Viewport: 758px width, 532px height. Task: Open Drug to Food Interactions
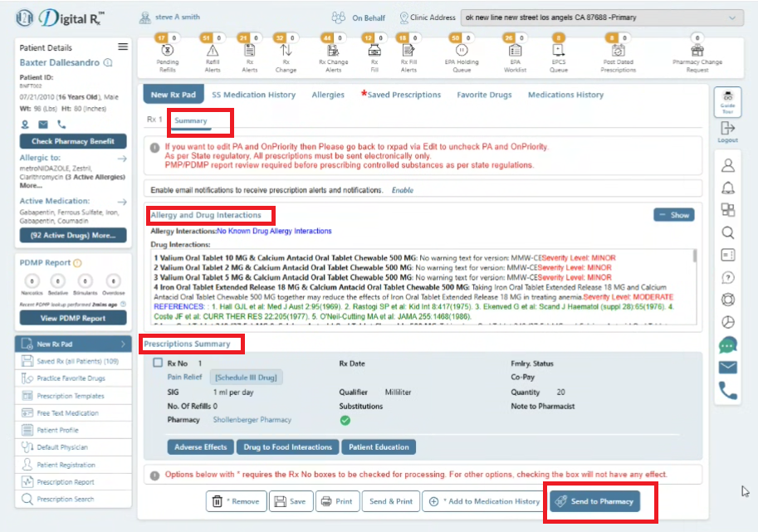tap(287, 447)
